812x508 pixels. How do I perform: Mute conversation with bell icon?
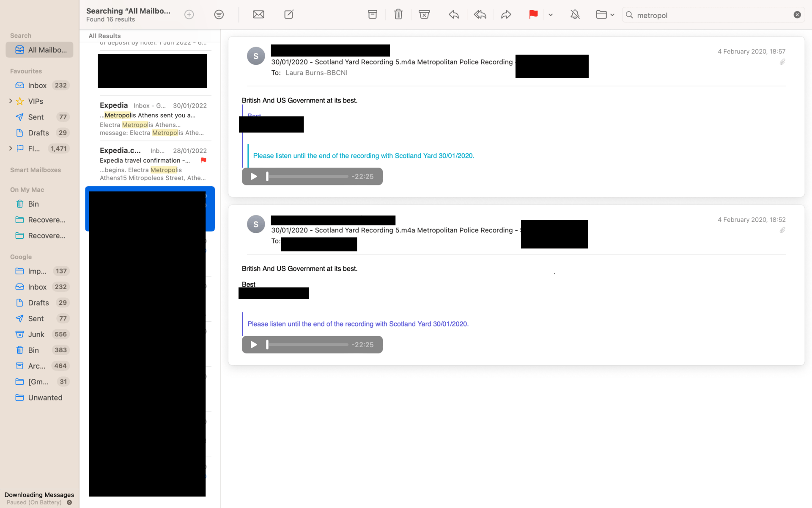pos(575,14)
